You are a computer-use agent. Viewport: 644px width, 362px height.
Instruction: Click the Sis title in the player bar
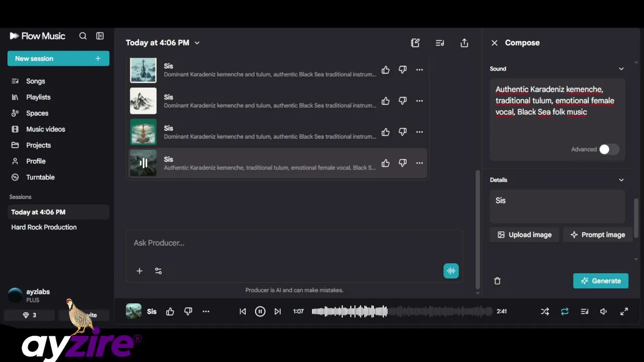pyautogui.click(x=151, y=312)
